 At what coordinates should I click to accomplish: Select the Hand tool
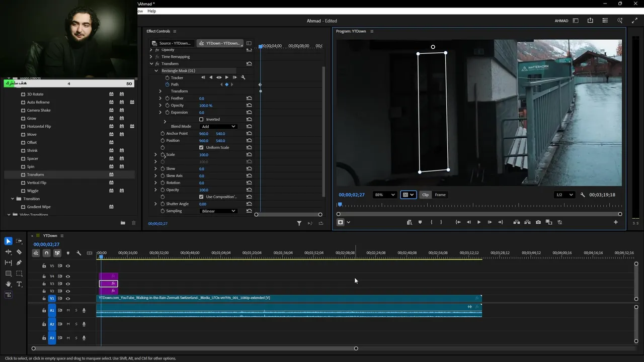8,284
